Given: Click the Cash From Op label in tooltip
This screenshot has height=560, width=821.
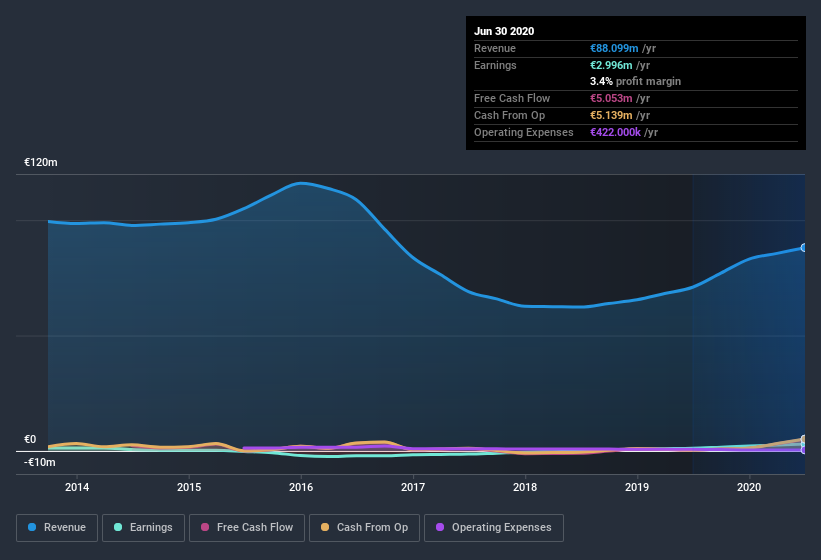Looking at the screenshot, I should coord(509,115).
